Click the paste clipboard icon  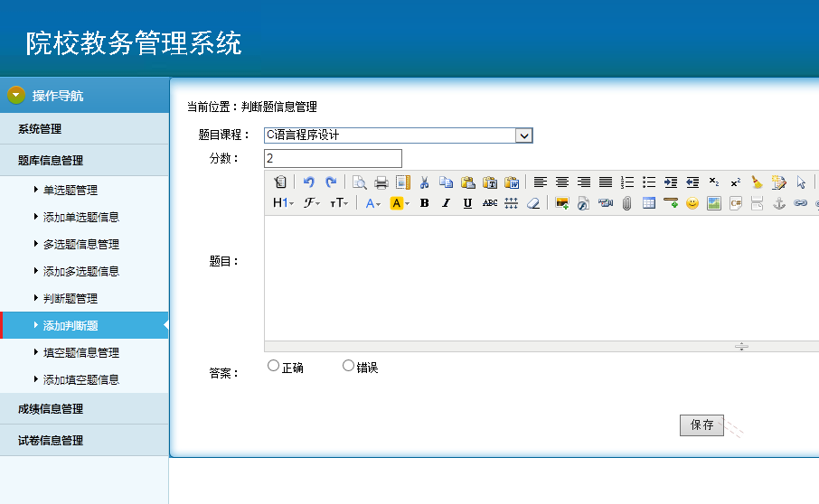468,182
